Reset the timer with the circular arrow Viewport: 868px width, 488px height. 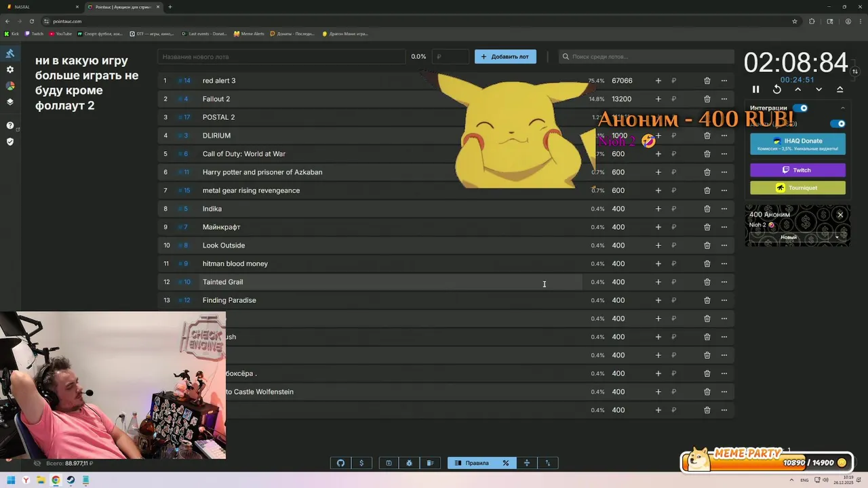(x=777, y=89)
